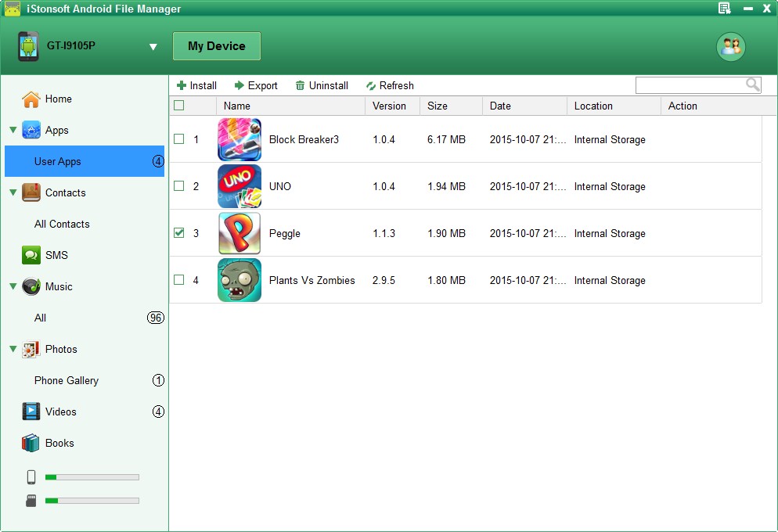Click the Music note sidebar icon
The width and height of the screenshot is (778, 532).
pos(31,286)
